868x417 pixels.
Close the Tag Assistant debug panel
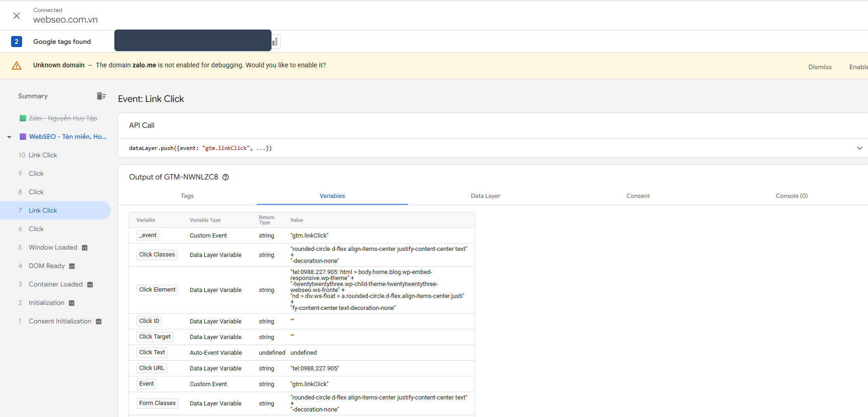tap(17, 16)
